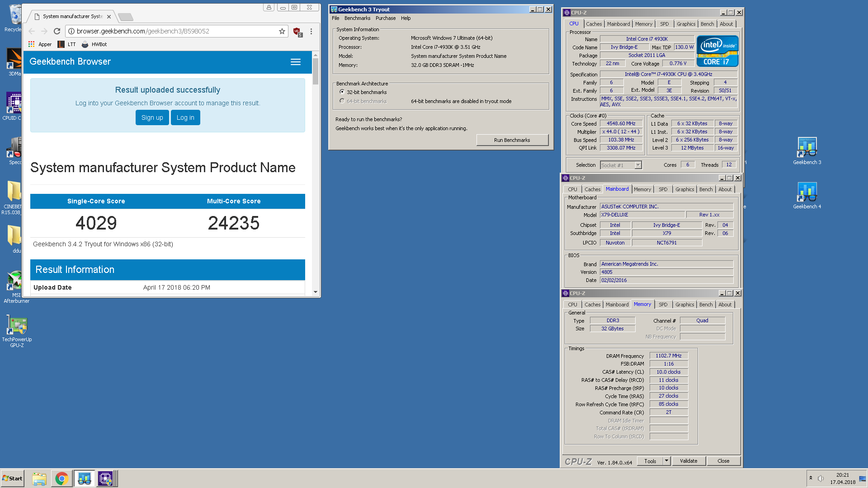Open a new Chrome tab
The width and height of the screenshot is (868, 488).
(x=125, y=17)
